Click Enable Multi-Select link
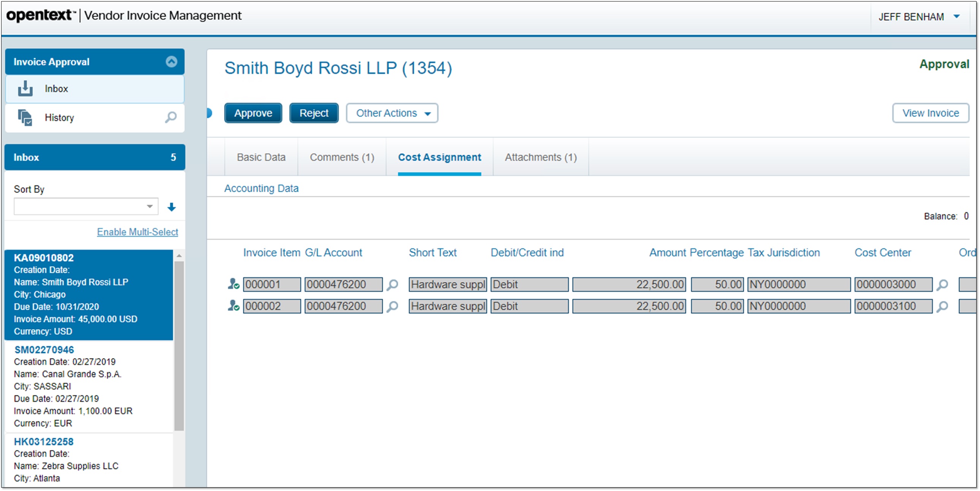 [137, 232]
